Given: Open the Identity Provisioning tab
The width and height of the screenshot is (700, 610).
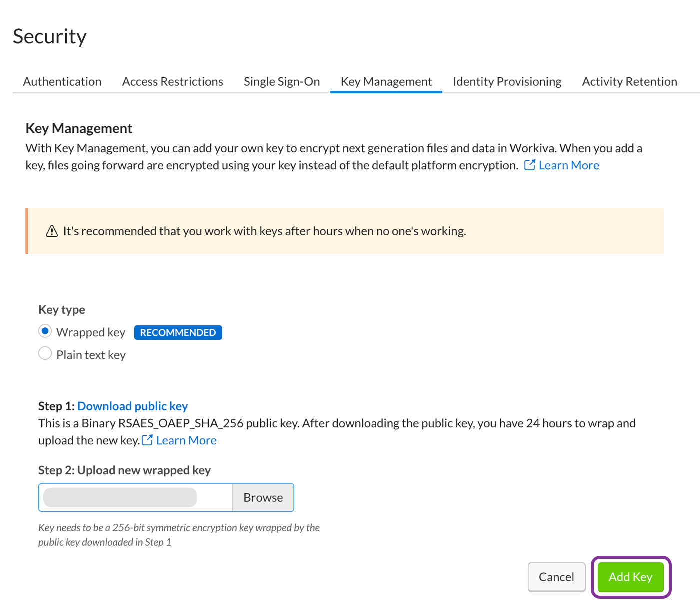Looking at the screenshot, I should pyautogui.click(x=507, y=82).
